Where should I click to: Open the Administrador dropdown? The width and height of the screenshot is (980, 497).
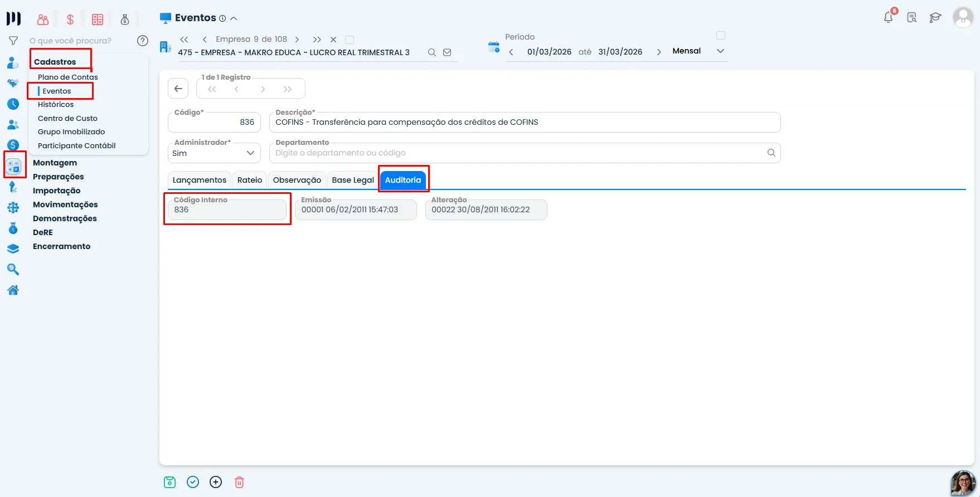point(214,153)
